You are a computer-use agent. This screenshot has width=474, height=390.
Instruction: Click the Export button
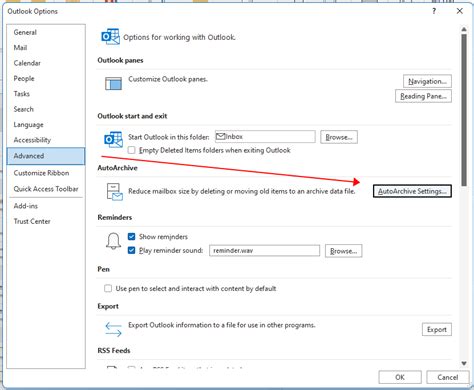tap(437, 329)
